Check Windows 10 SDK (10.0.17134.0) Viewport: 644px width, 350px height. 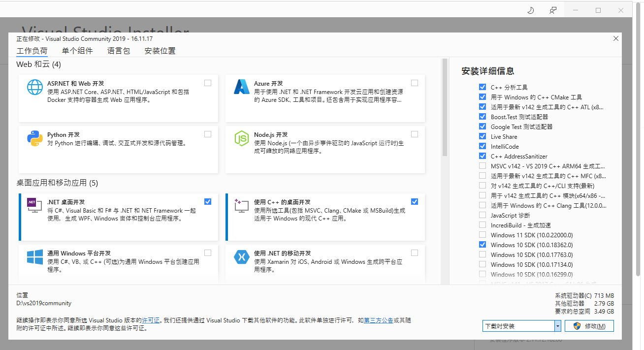point(482,264)
